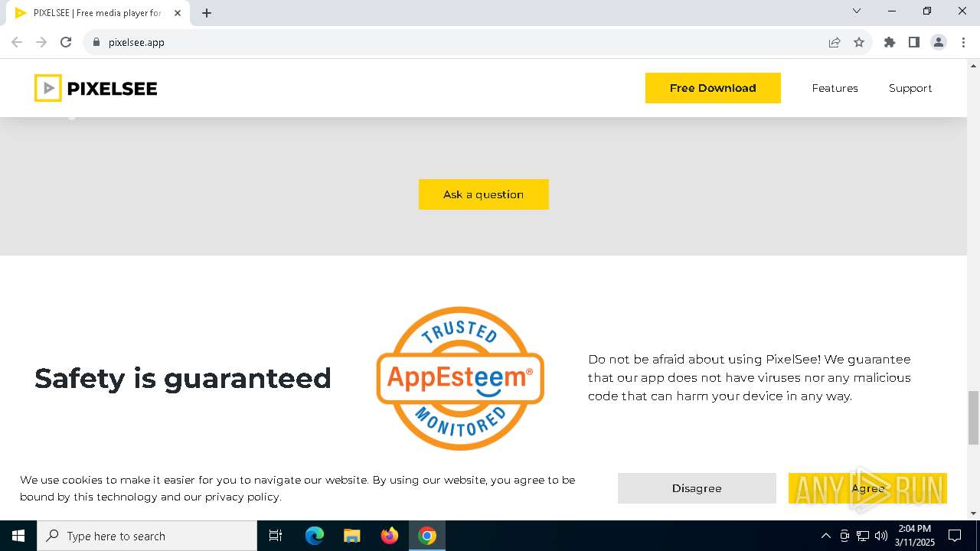Show hidden system tray icons
The height and width of the screenshot is (551, 980).
[x=825, y=536]
